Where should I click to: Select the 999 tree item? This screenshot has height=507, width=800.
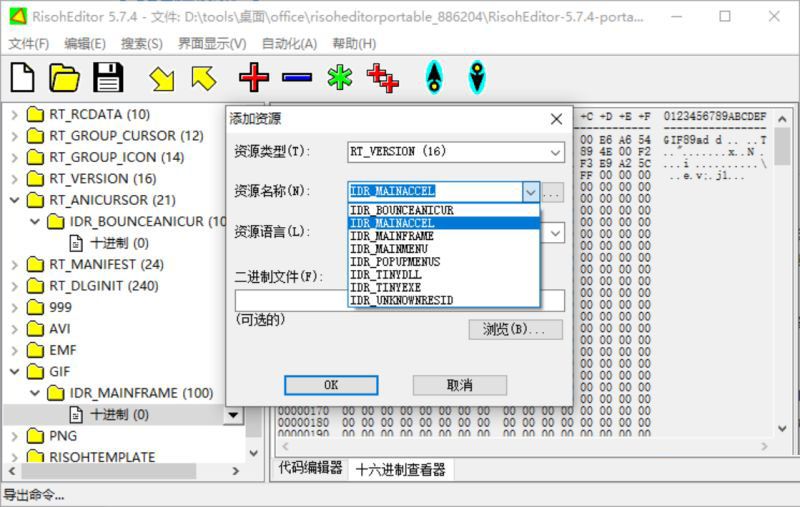[x=60, y=308]
